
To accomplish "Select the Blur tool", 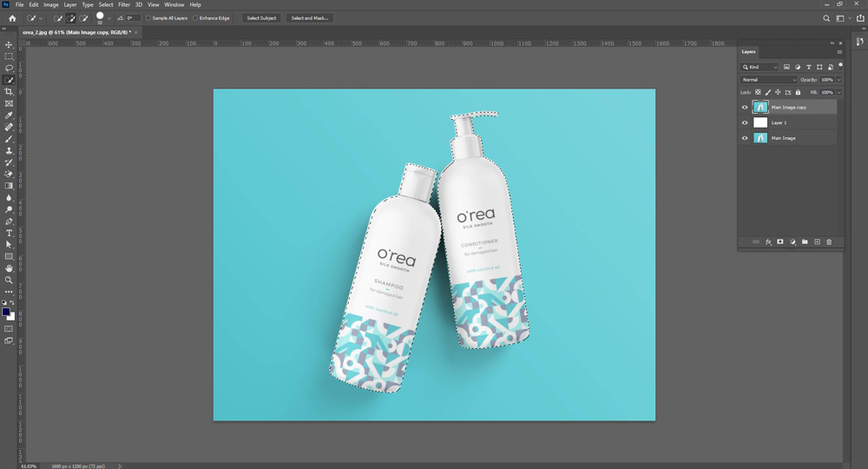I will tap(9, 198).
